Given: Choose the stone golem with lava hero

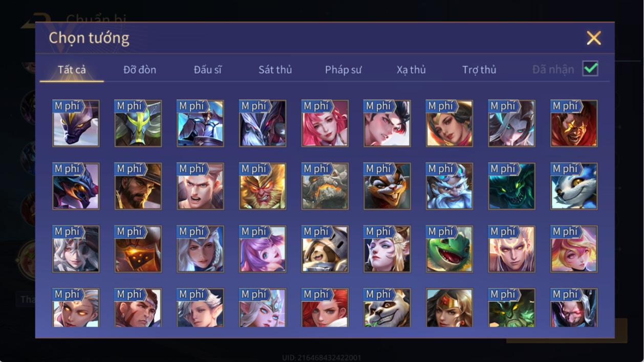Looking at the screenshot, I should click(x=325, y=186).
